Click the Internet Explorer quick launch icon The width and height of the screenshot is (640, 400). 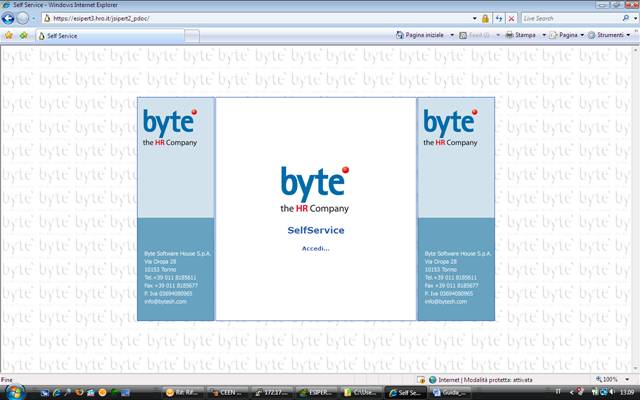[56, 393]
